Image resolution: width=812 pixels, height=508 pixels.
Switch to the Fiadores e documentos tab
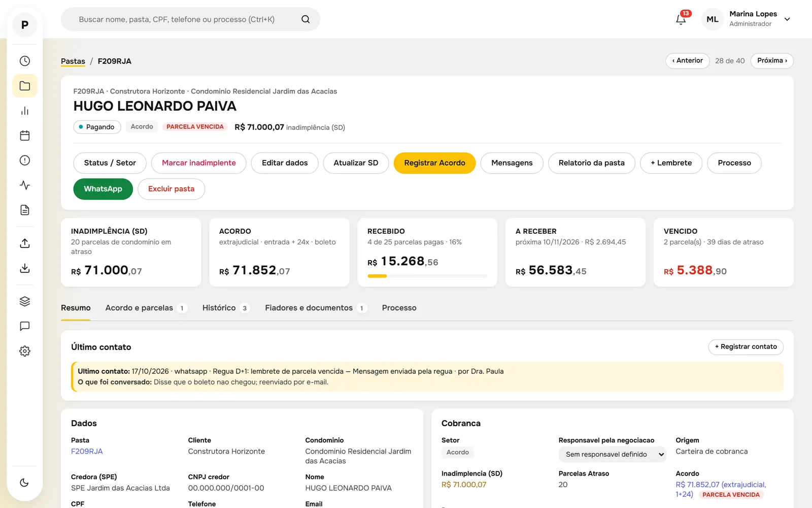click(316, 308)
